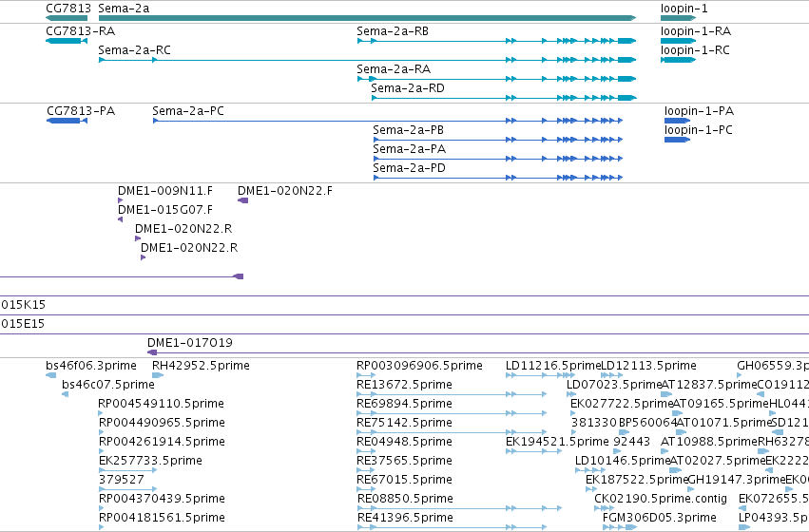
Task: Select EST AT01071.5prime
Action: point(723,423)
